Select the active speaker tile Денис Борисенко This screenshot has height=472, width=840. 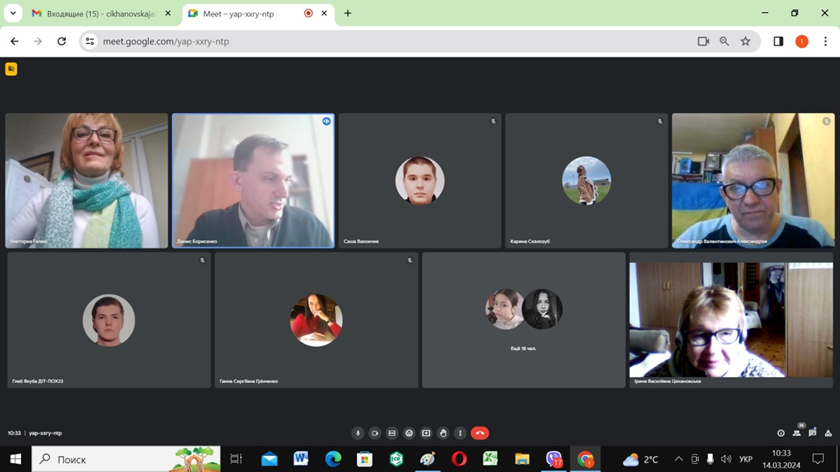coord(253,181)
